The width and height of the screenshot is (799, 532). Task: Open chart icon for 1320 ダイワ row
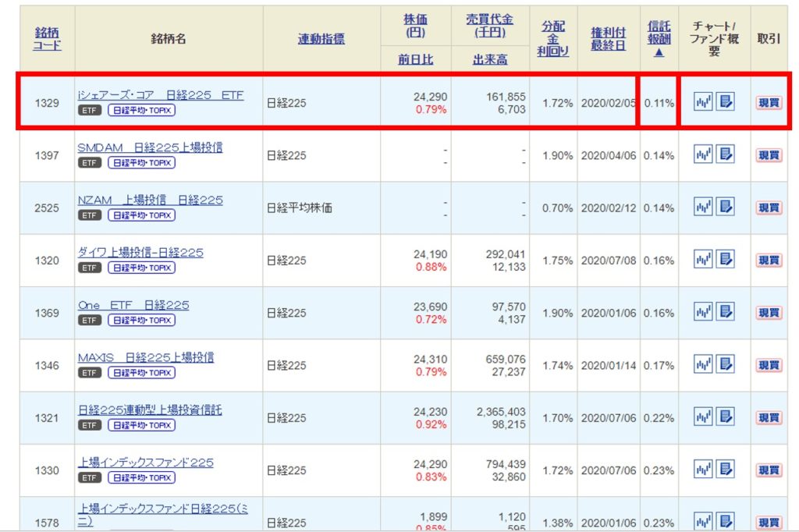tap(703, 260)
